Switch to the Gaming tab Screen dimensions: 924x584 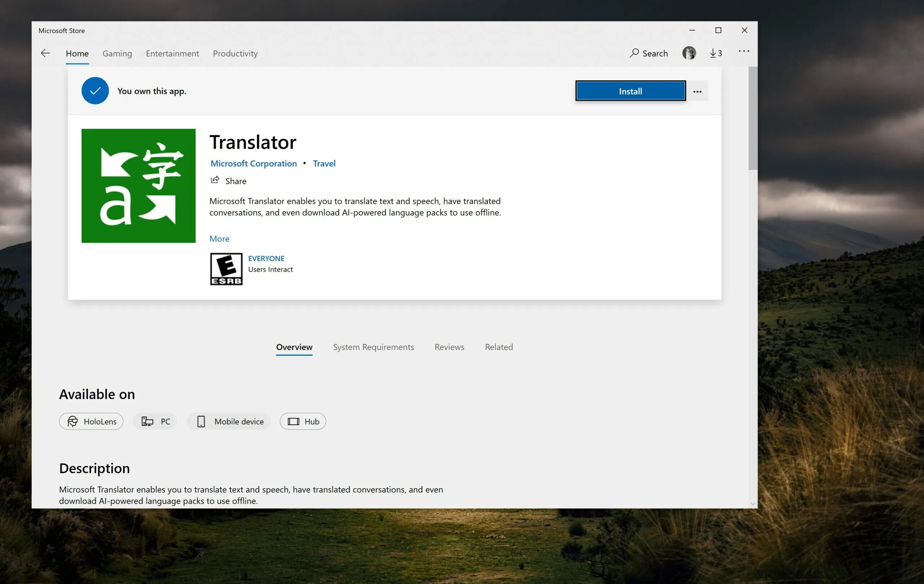coord(117,53)
